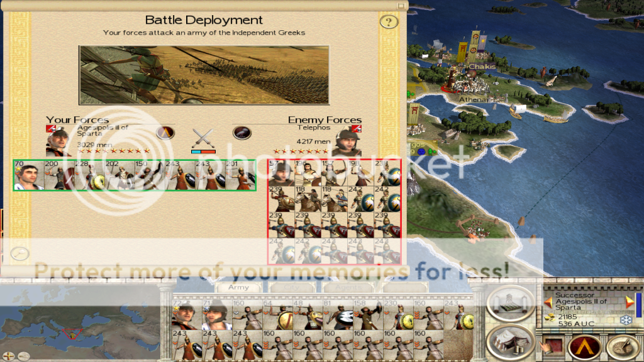This screenshot has width=644, height=362.
Task: Switch to the Agents tab
Action: 348,287
